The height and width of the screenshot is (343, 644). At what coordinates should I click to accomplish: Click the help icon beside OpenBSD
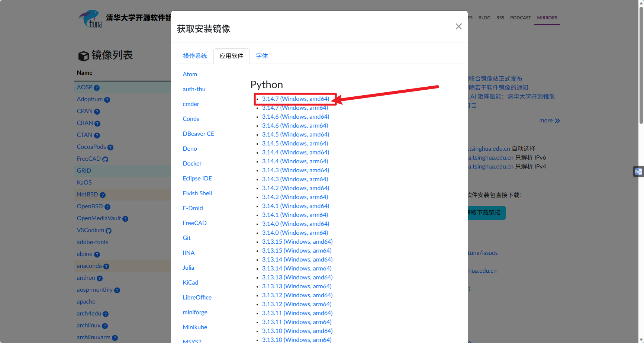[x=107, y=207]
